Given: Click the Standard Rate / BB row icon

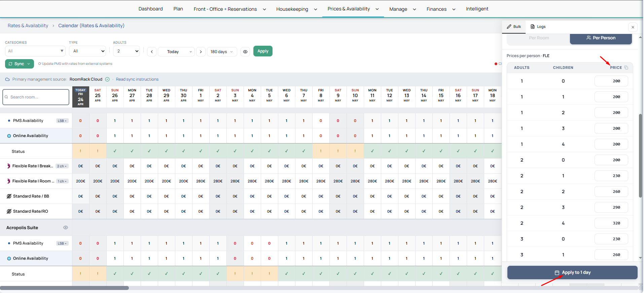Looking at the screenshot, I should pos(9,196).
